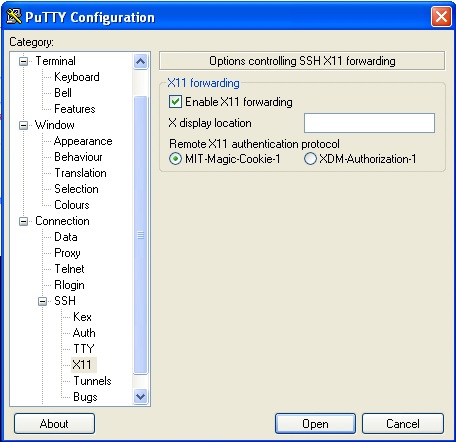456x442 pixels.
Task: Open the Proxy settings page
Action: [x=67, y=253]
